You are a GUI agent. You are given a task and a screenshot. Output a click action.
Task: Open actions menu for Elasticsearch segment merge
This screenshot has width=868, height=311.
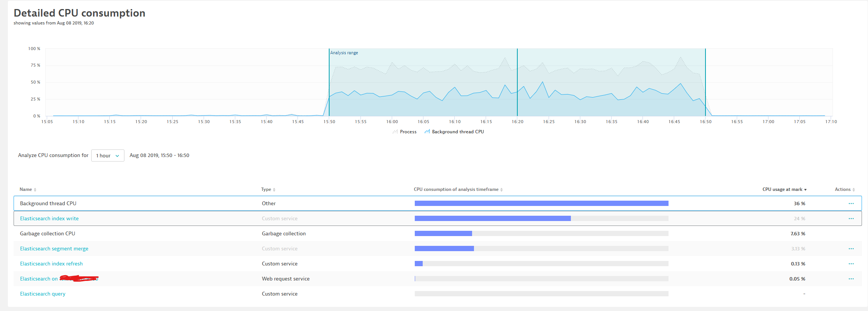coord(851,248)
